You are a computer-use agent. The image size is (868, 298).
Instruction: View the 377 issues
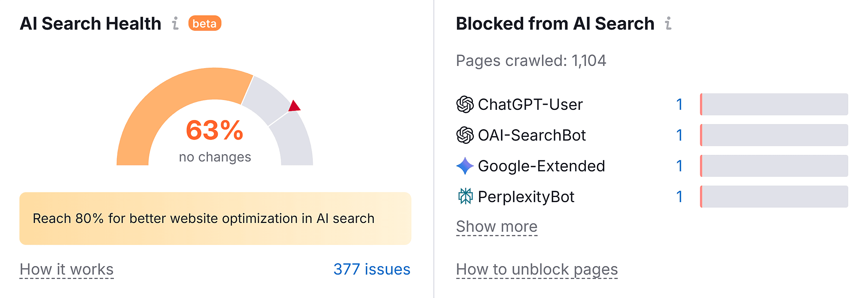372,268
